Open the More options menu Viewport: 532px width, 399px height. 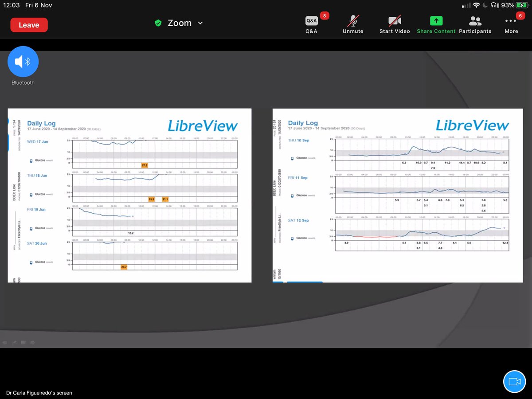(511, 25)
